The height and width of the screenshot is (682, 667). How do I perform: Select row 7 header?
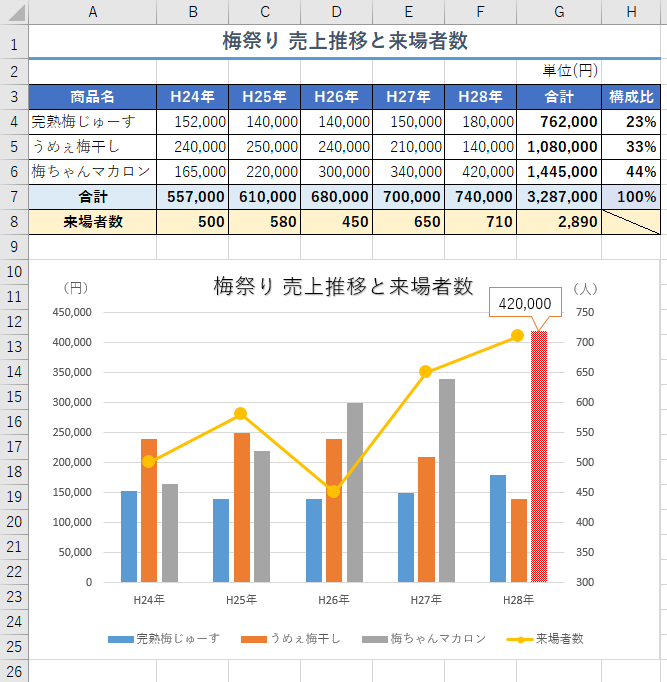pos(14,197)
